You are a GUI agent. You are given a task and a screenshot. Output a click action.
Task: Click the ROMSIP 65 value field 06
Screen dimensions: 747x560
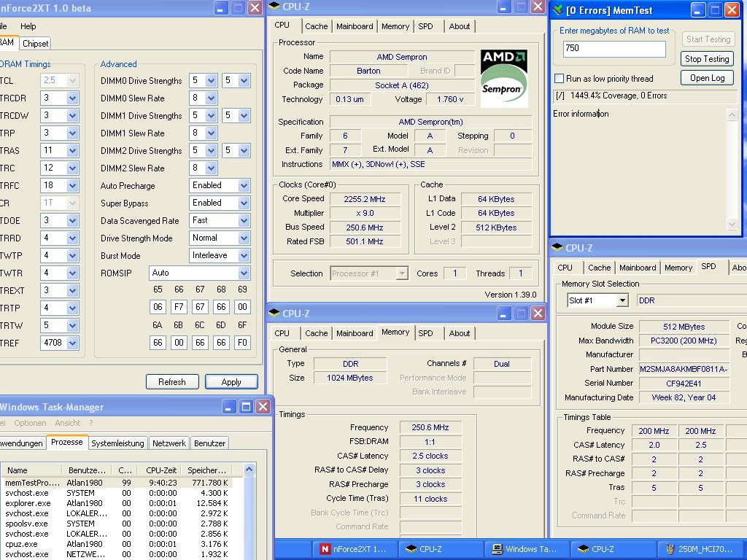[x=158, y=307]
